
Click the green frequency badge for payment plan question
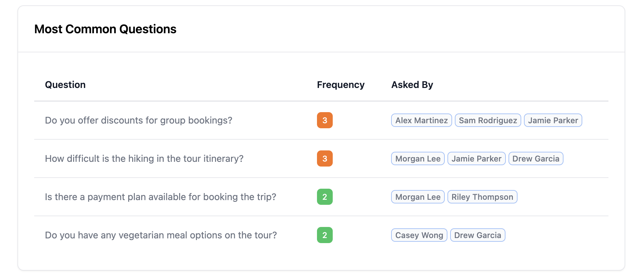click(324, 197)
